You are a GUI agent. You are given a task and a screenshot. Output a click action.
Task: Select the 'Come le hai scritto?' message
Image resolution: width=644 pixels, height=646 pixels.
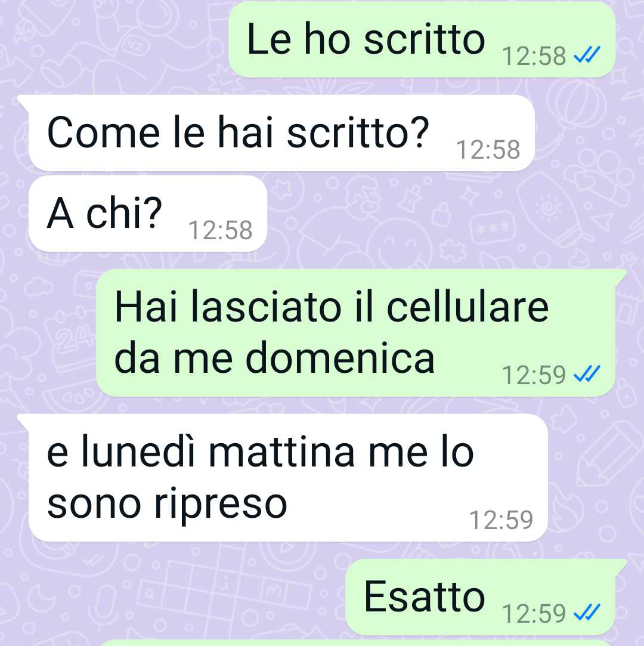point(281,132)
